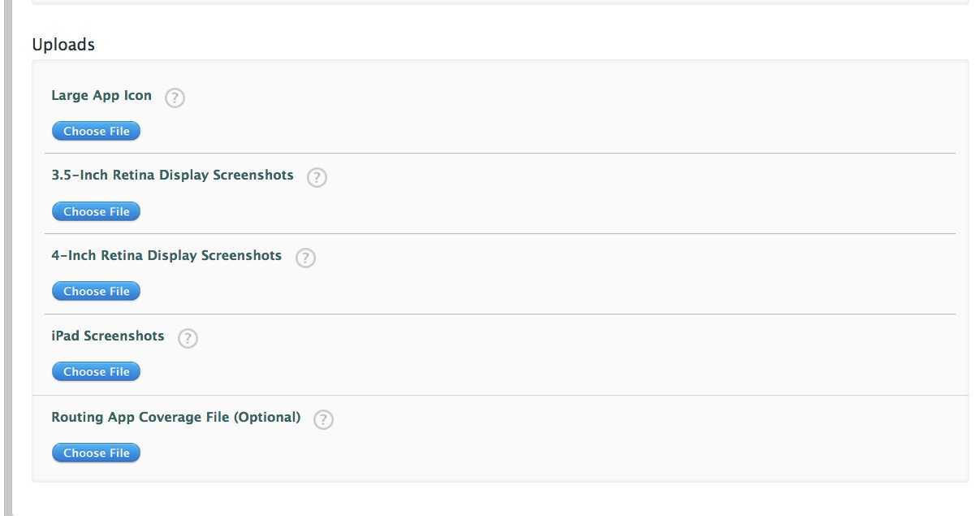Image resolution: width=980 pixels, height=516 pixels.
Task: Open help for Large App Icon
Action: (175, 98)
